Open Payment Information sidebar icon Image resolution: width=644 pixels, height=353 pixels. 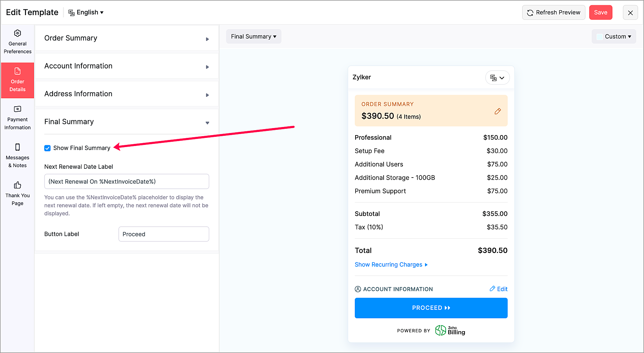pyautogui.click(x=18, y=109)
